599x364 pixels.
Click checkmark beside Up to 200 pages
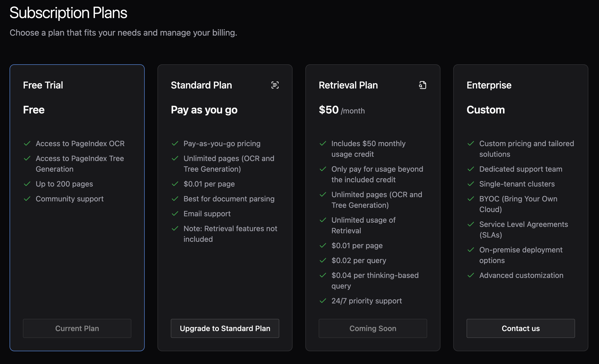(27, 184)
